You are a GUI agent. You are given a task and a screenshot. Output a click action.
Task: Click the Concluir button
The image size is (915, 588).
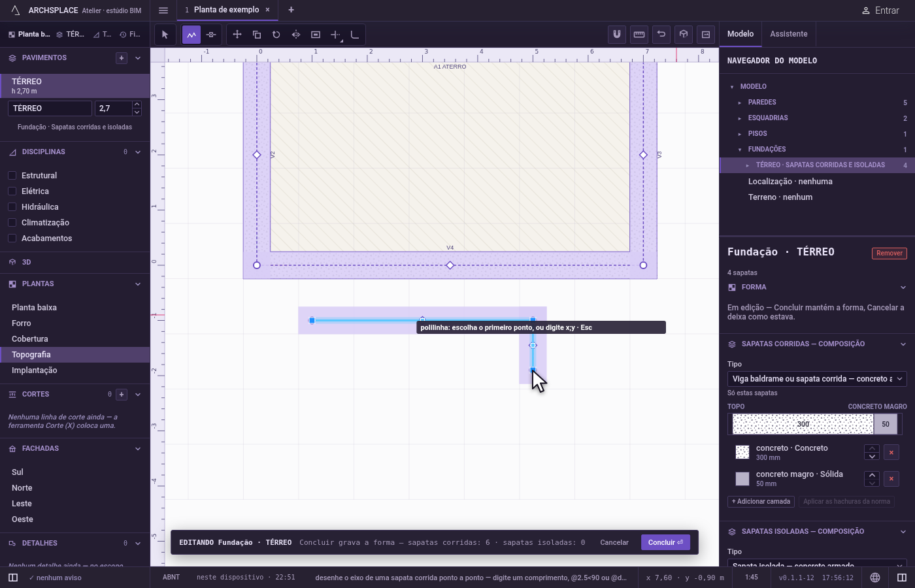click(x=665, y=542)
